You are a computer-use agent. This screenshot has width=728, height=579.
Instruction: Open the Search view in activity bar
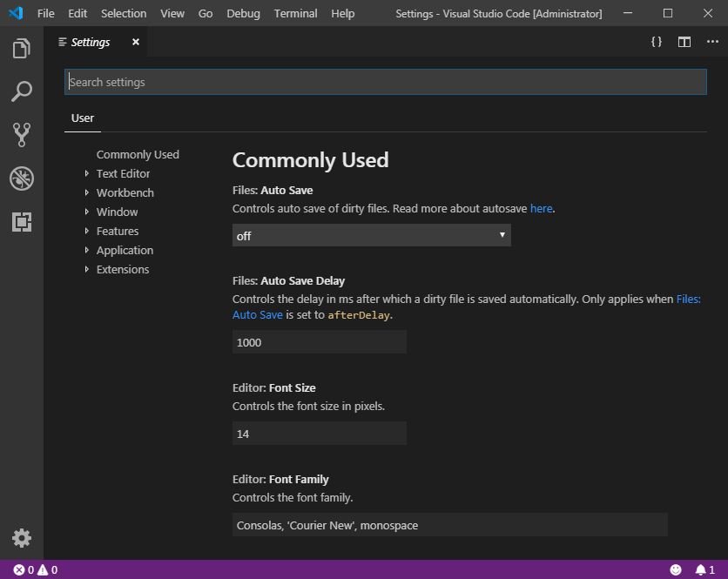click(x=22, y=91)
